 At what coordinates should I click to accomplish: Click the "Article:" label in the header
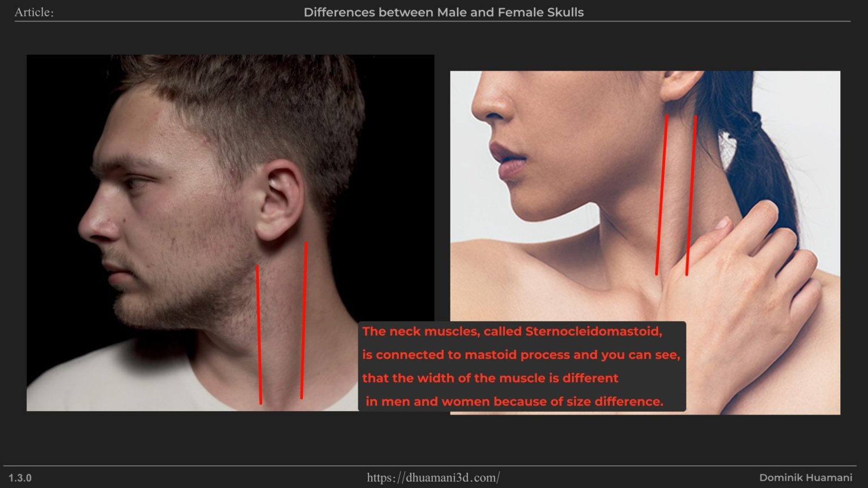34,12
